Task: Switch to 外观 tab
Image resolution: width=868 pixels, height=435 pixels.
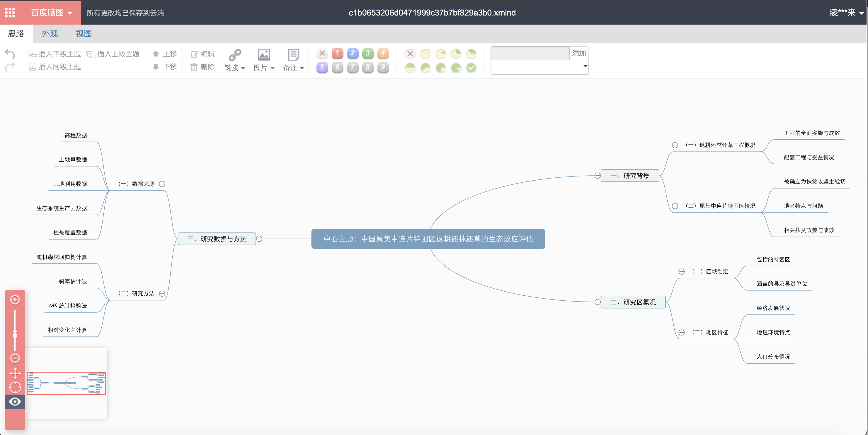Action: 50,33
